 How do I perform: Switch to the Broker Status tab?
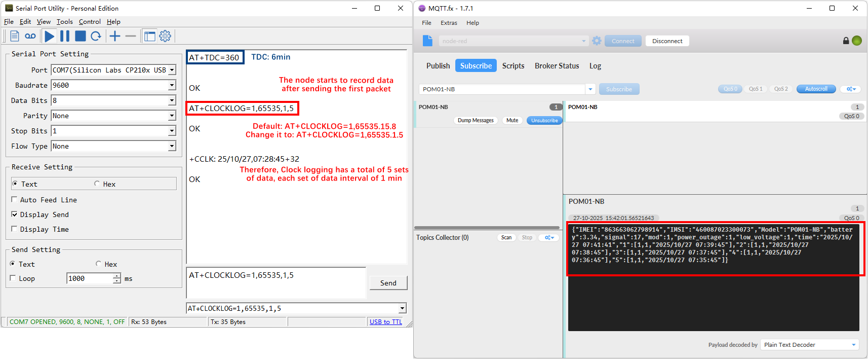click(557, 66)
